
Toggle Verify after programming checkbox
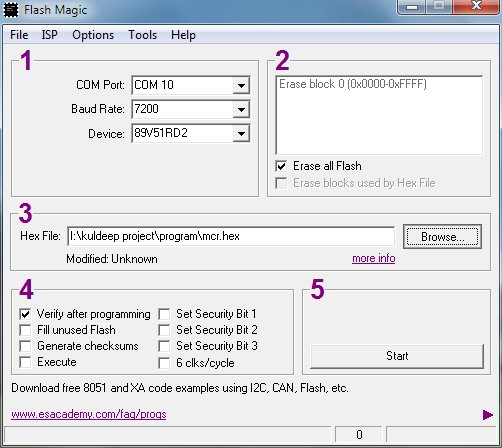25,314
